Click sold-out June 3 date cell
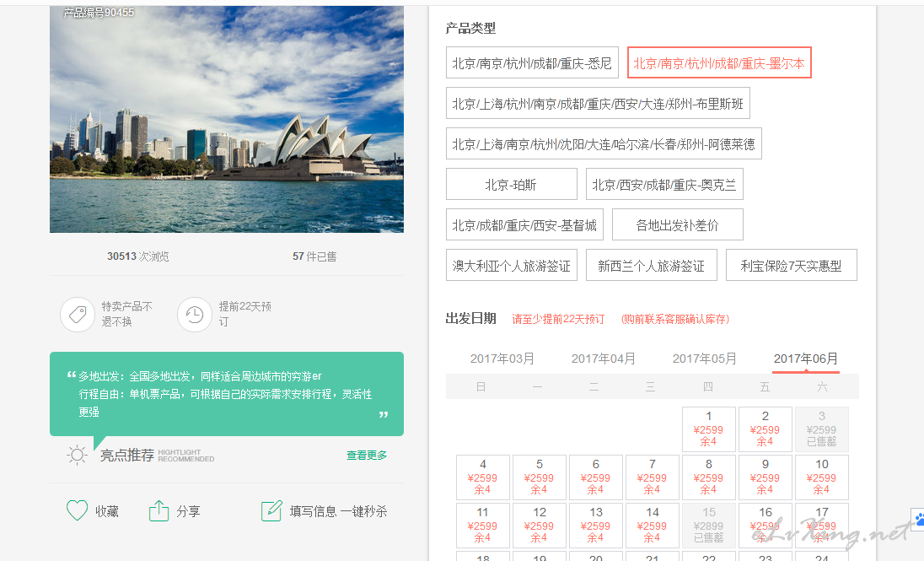 point(821,429)
